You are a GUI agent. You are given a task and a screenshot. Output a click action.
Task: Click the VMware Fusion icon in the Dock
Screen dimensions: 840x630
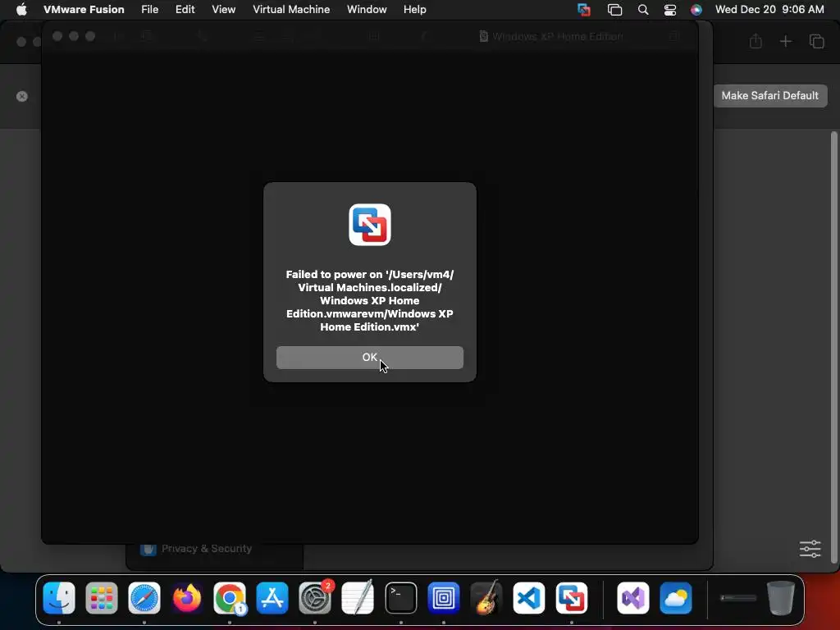point(572,598)
